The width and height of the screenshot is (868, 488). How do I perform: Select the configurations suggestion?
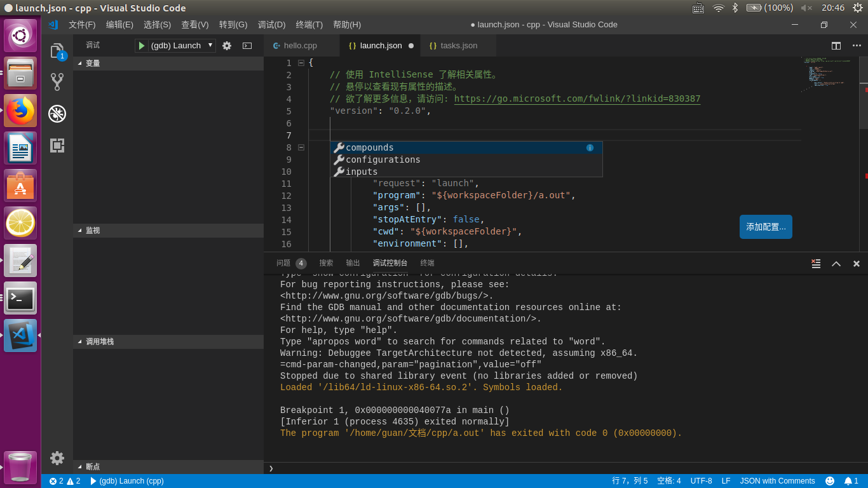(x=466, y=159)
